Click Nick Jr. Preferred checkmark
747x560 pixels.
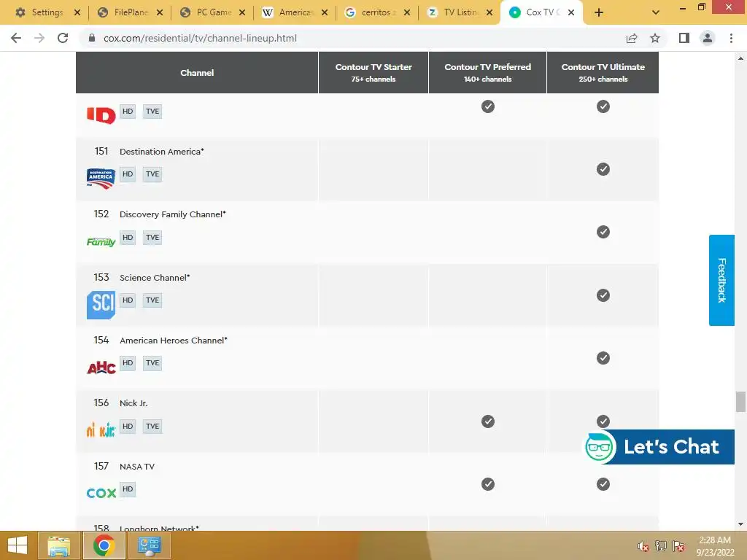pyautogui.click(x=488, y=421)
